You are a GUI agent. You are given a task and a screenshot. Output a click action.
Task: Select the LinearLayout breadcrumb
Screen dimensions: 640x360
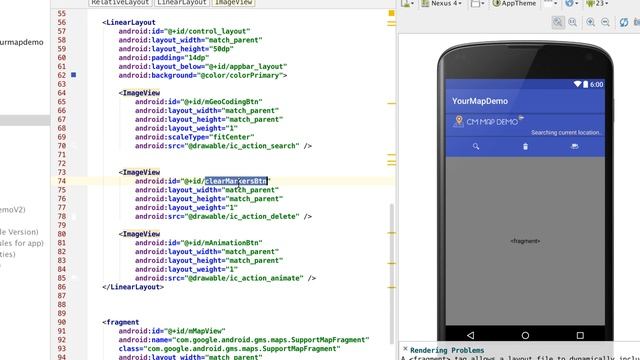(182, 3)
